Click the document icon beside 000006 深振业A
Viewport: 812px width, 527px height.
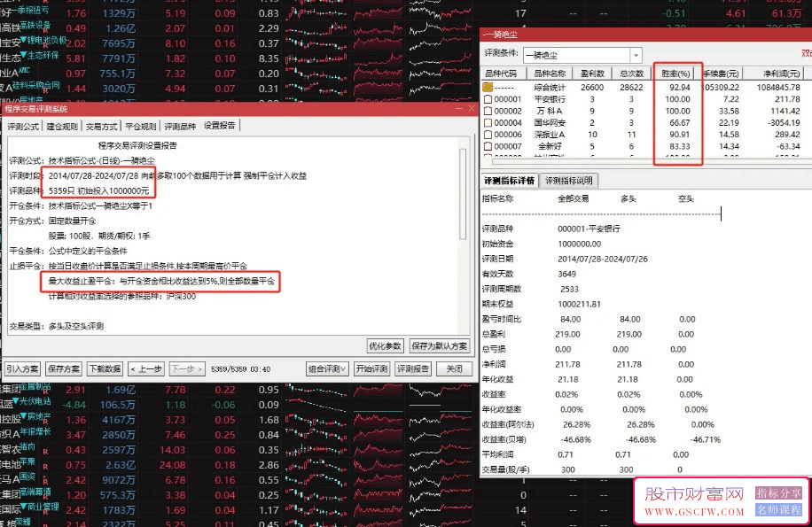pos(488,135)
